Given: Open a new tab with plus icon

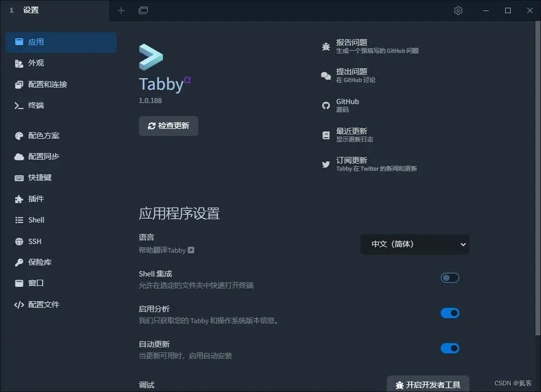Looking at the screenshot, I should (121, 10).
